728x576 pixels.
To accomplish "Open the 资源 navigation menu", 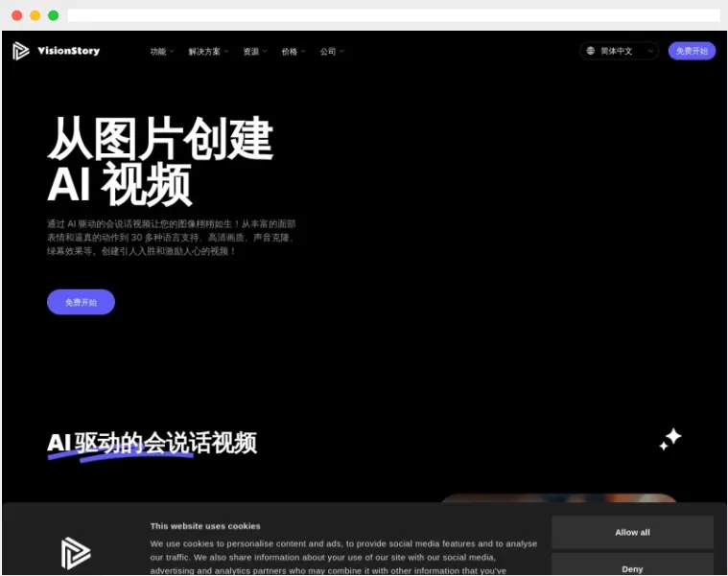I will tap(254, 52).
